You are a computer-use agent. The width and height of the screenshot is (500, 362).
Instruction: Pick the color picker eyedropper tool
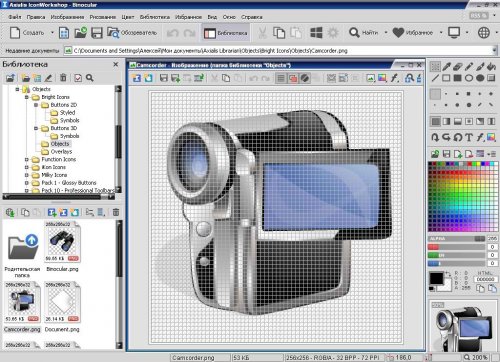pyautogui.click(x=446, y=66)
